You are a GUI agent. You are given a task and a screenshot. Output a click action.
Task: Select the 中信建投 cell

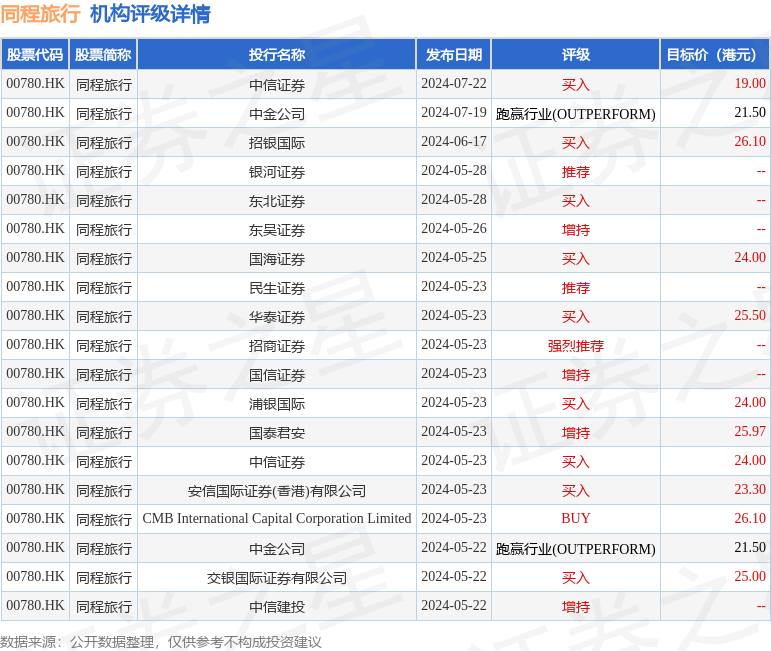pyautogui.click(x=277, y=607)
